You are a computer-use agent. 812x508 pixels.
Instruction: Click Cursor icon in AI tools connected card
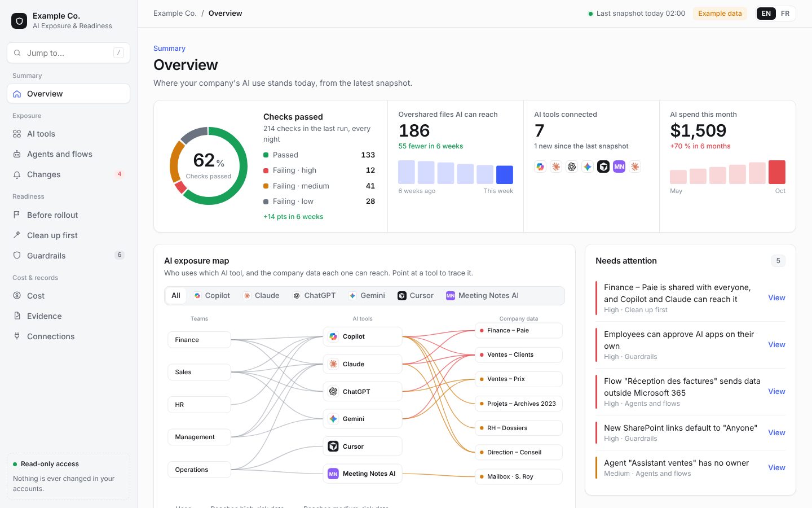[603, 167]
